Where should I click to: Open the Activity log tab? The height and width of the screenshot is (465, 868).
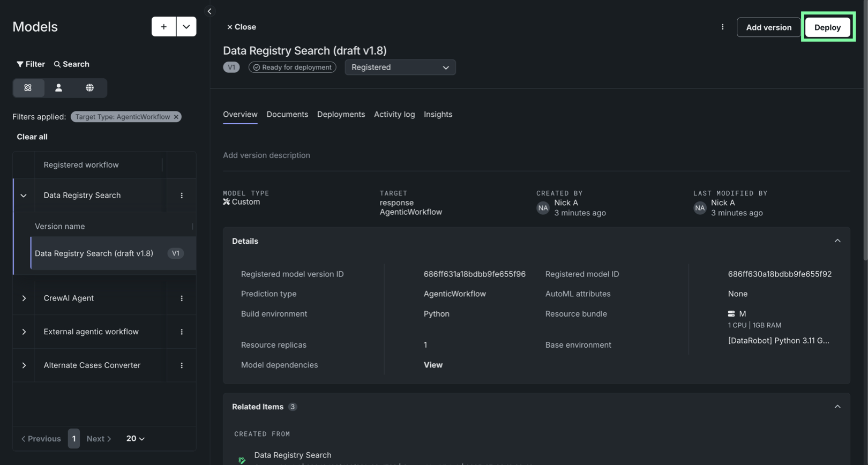tap(394, 115)
